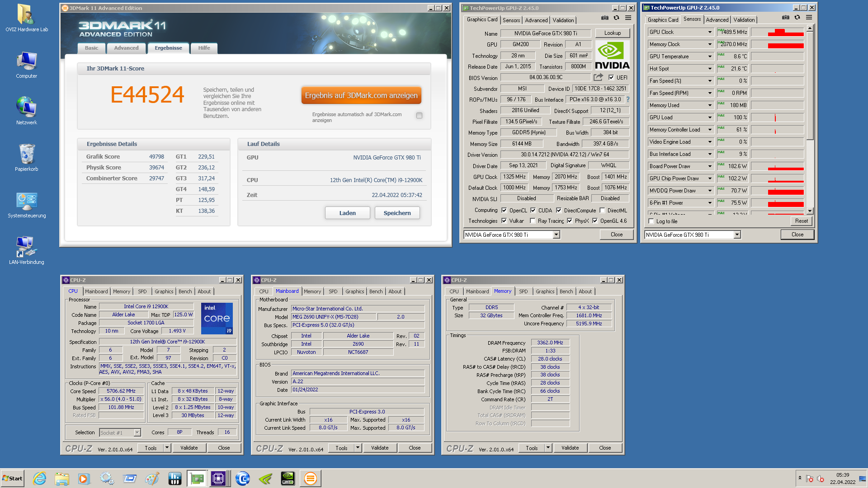868x488 pixels.
Task: Open Bench tab in CPU-Z Memory window
Action: [x=566, y=291]
